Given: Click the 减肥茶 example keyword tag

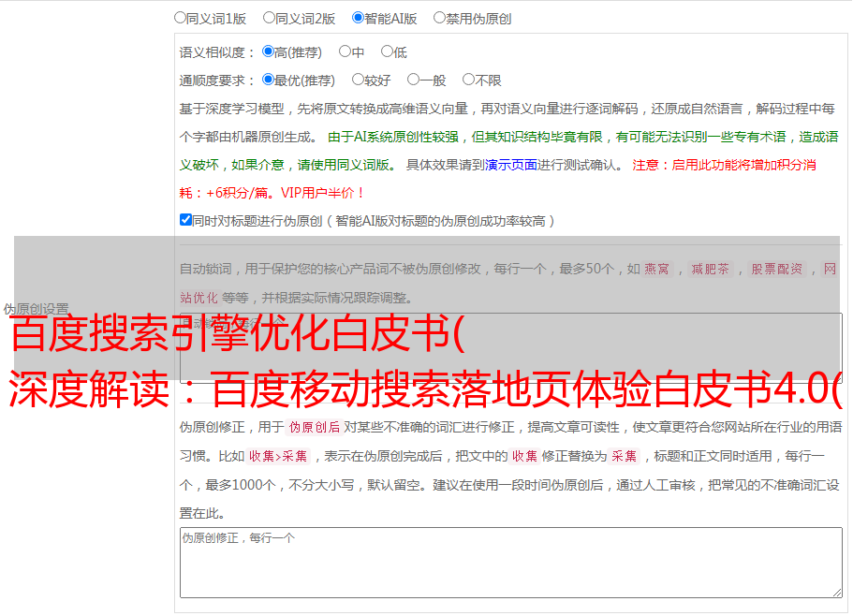Looking at the screenshot, I should [x=710, y=269].
